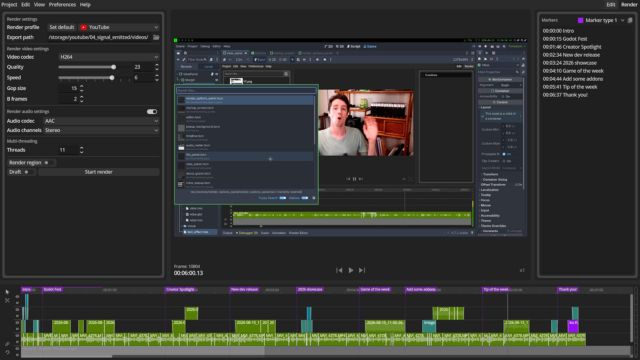Screen dimensions: 640x360
Task: Click the New dev release timeline marker
Action: click(244, 289)
